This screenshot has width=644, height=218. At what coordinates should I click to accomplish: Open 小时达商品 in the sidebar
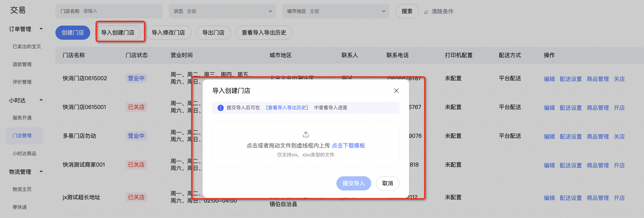click(x=25, y=154)
